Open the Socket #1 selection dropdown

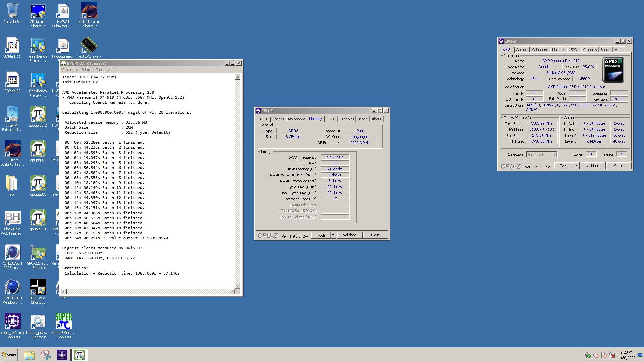[x=541, y=154]
